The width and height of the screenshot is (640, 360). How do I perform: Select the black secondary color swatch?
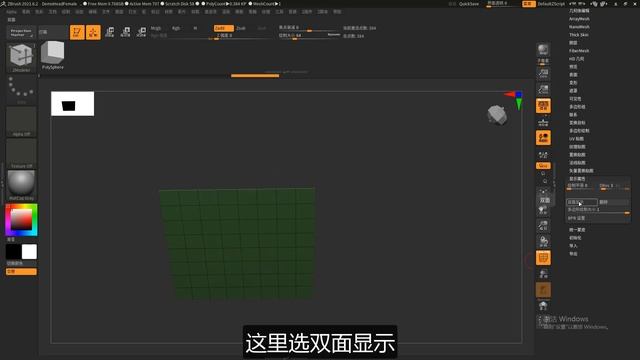(13, 252)
